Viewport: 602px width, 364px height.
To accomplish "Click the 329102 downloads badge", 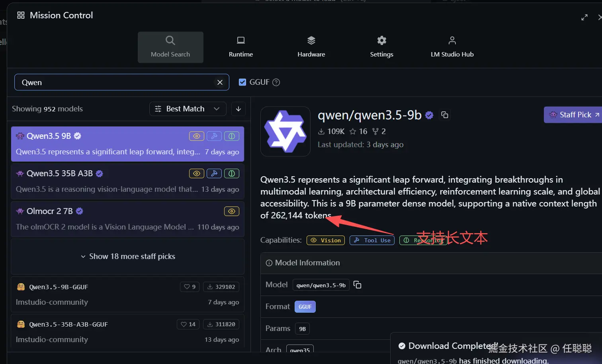I will tap(221, 287).
